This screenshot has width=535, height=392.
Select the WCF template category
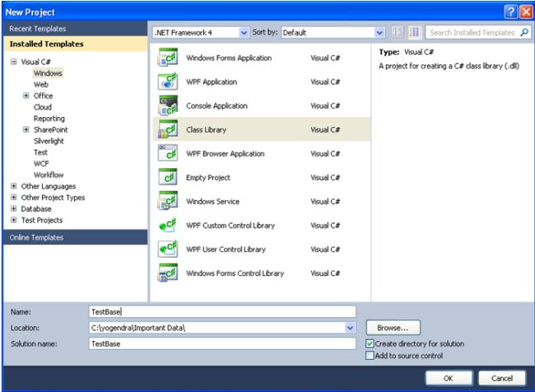point(41,164)
